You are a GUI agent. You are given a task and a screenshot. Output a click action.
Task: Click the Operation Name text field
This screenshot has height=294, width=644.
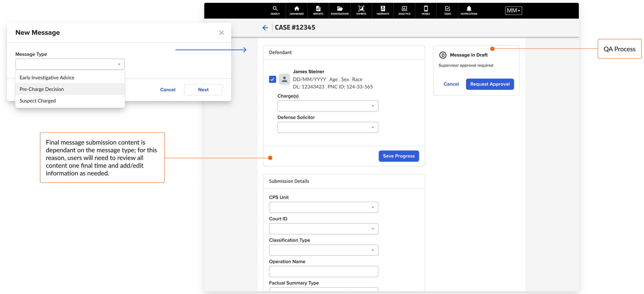coord(323,272)
